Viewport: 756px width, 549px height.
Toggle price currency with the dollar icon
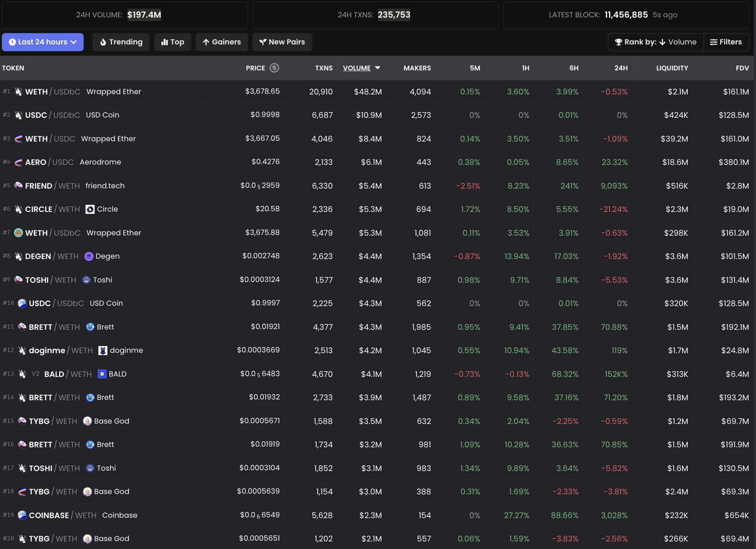click(x=274, y=68)
